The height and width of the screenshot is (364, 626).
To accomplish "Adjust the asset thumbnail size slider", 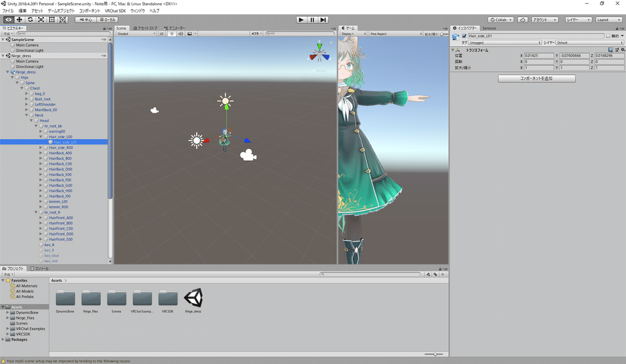I will pos(434,355).
